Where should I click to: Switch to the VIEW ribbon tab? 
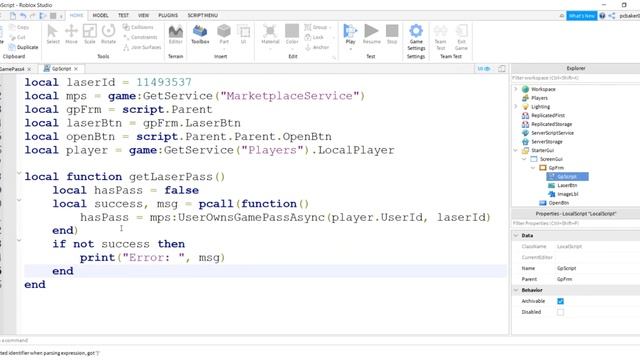click(x=143, y=16)
